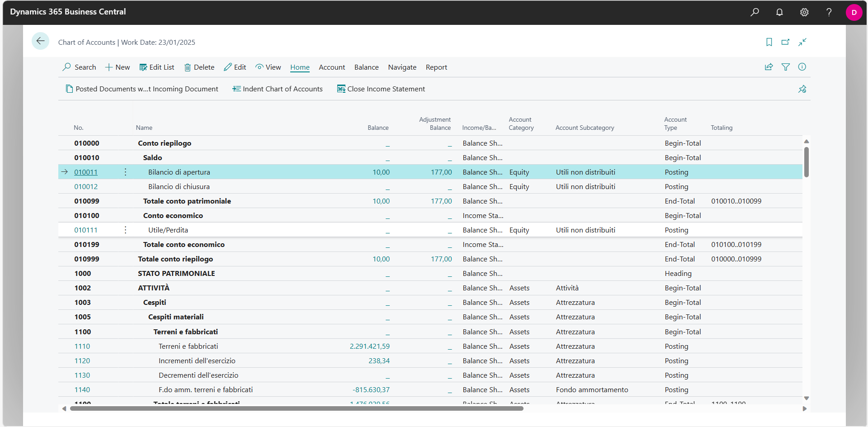Click the horizontal scrollbar right arrow
Viewport: 868px width, 427px height.
(x=804, y=408)
